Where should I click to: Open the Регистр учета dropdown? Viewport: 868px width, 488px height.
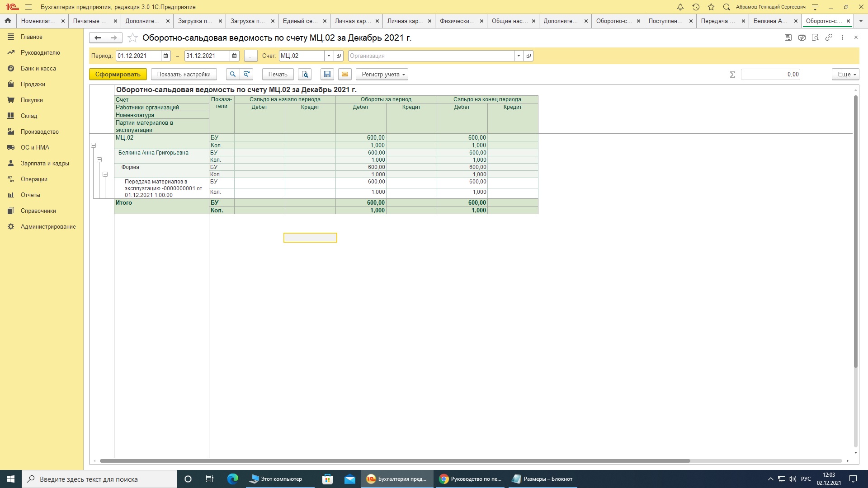pyautogui.click(x=382, y=74)
